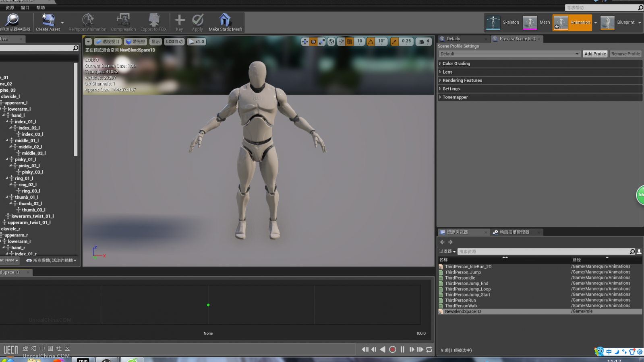
Task: Pause the animation preview
Action: (x=402, y=350)
